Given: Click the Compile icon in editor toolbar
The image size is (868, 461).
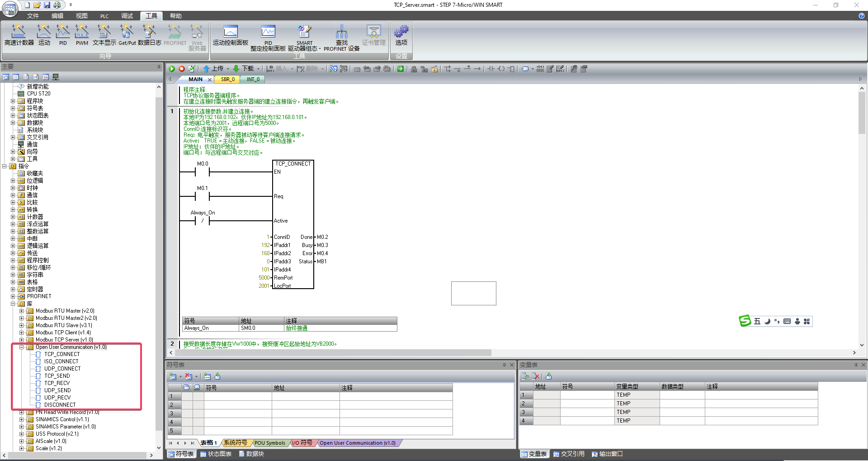Looking at the screenshot, I should 192,69.
